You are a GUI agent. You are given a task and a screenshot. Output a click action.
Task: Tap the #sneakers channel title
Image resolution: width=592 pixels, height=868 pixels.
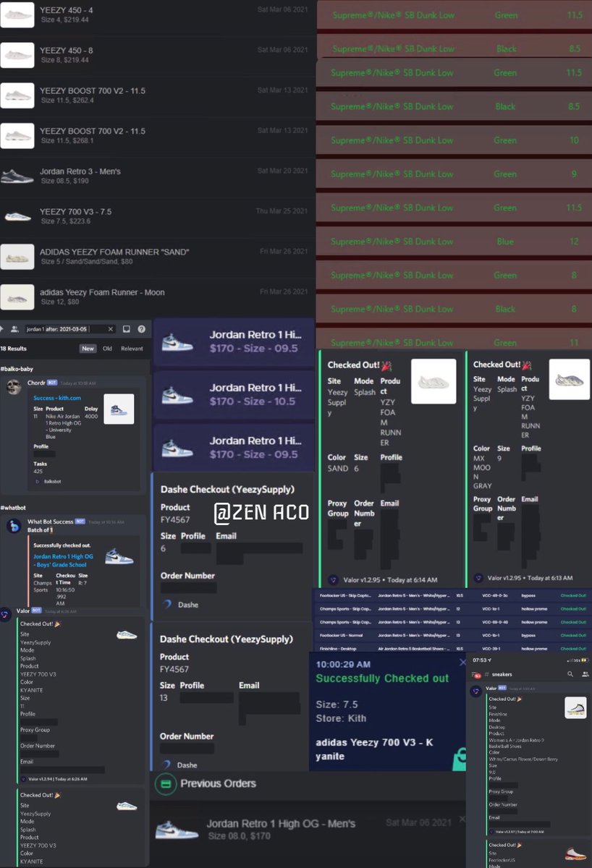pyautogui.click(x=502, y=674)
